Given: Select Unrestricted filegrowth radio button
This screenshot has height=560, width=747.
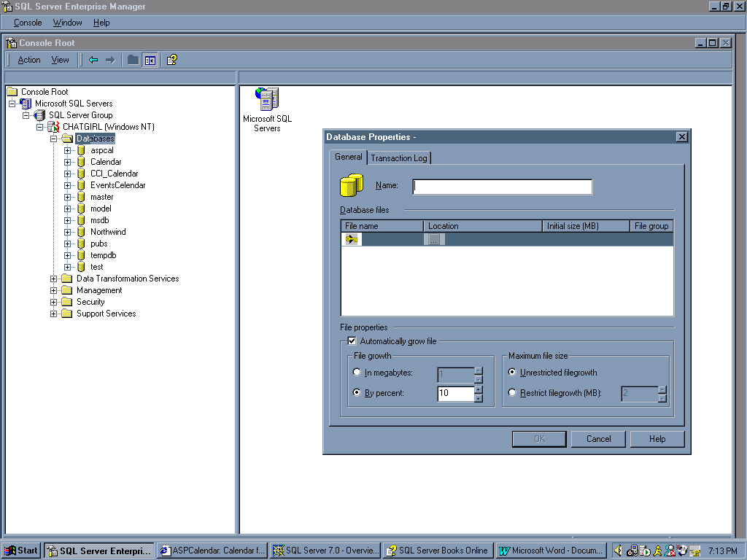Looking at the screenshot, I should [512, 373].
